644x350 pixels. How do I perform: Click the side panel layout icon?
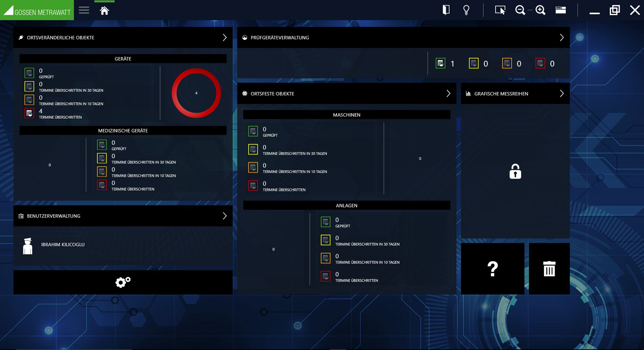pyautogui.click(x=446, y=10)
